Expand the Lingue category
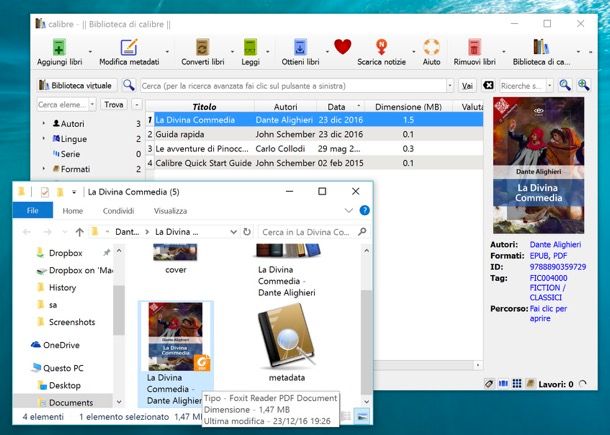Image resolution: width=610 pixels, height=435 pixels. (44, 138)
